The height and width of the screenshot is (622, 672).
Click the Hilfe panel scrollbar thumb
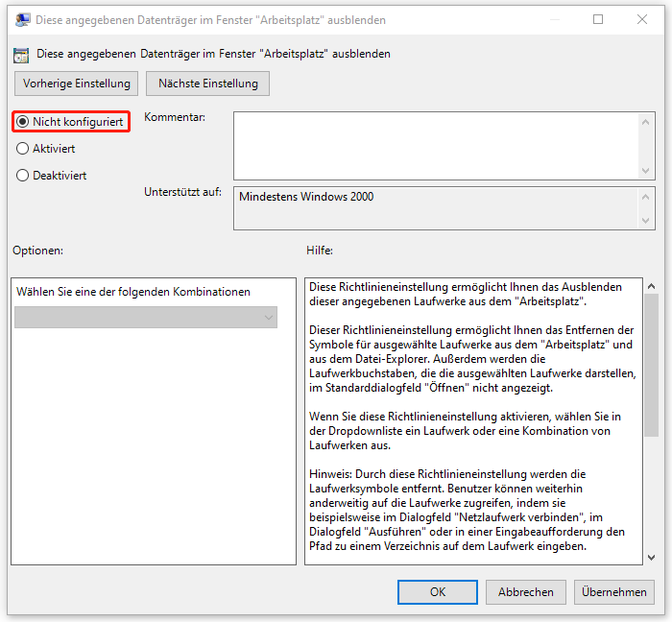[x=652, y=366]
